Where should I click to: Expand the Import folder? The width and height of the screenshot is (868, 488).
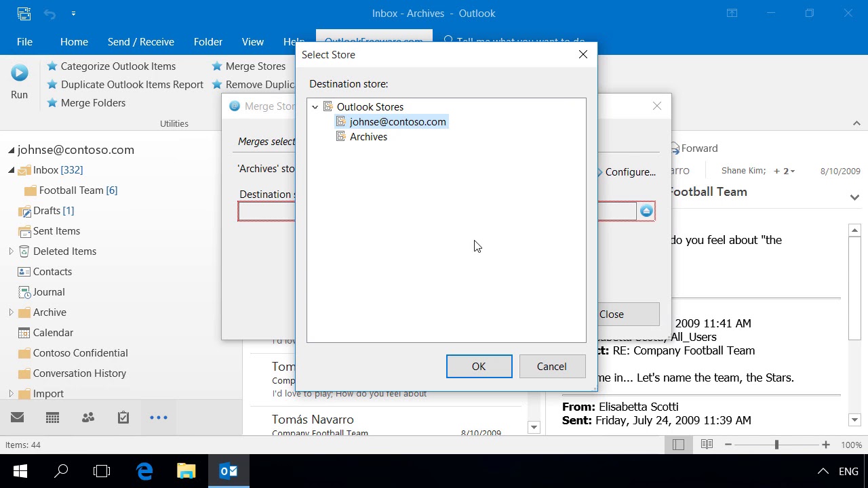coord(12,394)
